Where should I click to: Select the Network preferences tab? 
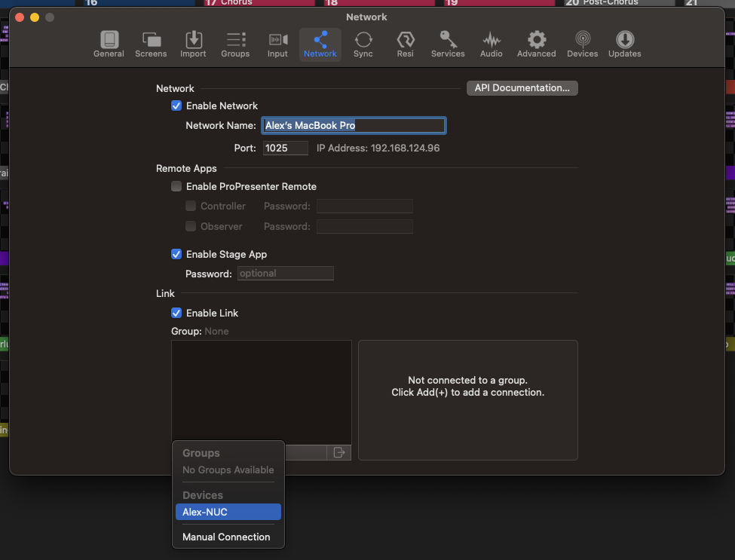point(320,44)
